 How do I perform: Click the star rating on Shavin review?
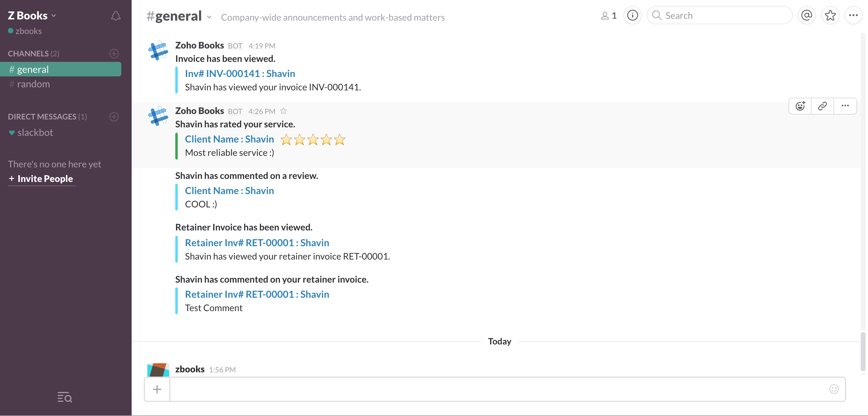click(x=313, y=139)
